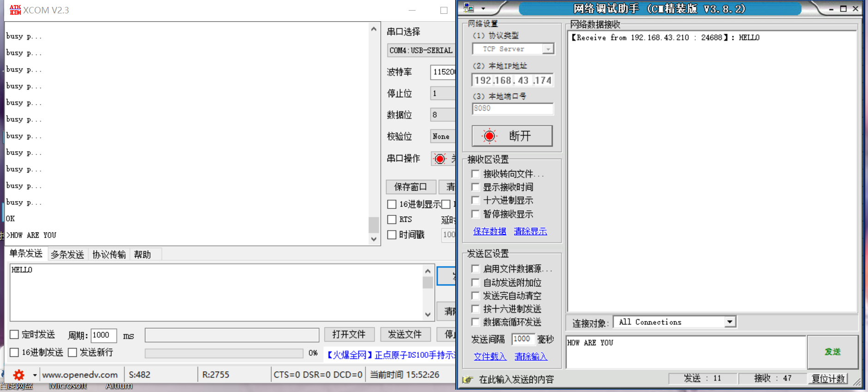Click the 清除显示 link
Image resolution: width=868 pixels, height=392 pixels.
tap(530, 232)
